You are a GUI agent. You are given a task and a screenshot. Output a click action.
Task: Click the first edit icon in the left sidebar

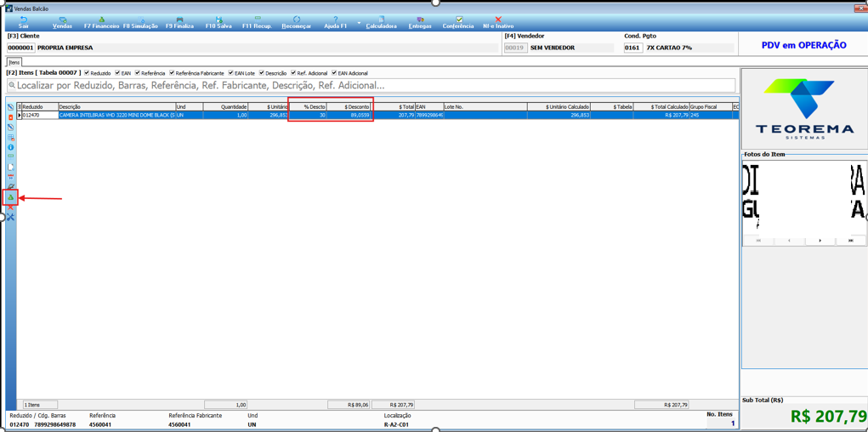10,107
